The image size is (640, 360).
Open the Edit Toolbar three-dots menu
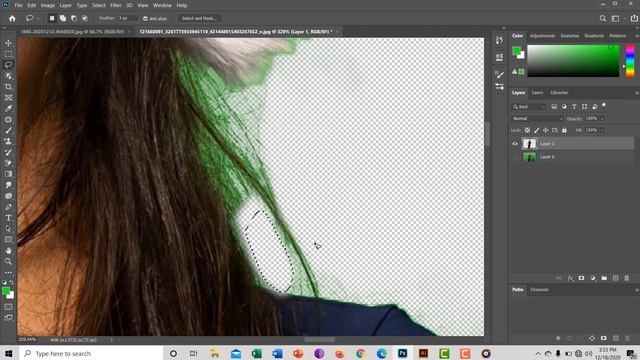coord(8,272)
